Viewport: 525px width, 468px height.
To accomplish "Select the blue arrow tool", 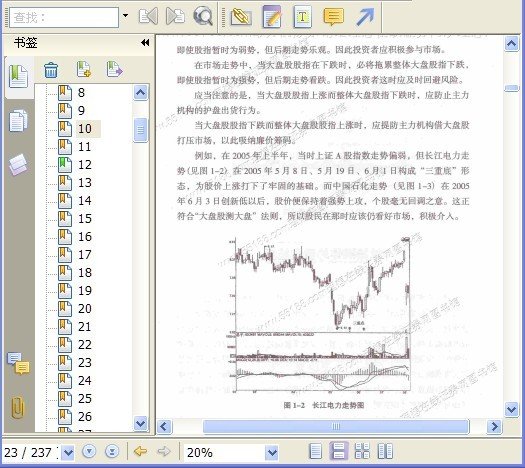I will click(x=365, y=16).
